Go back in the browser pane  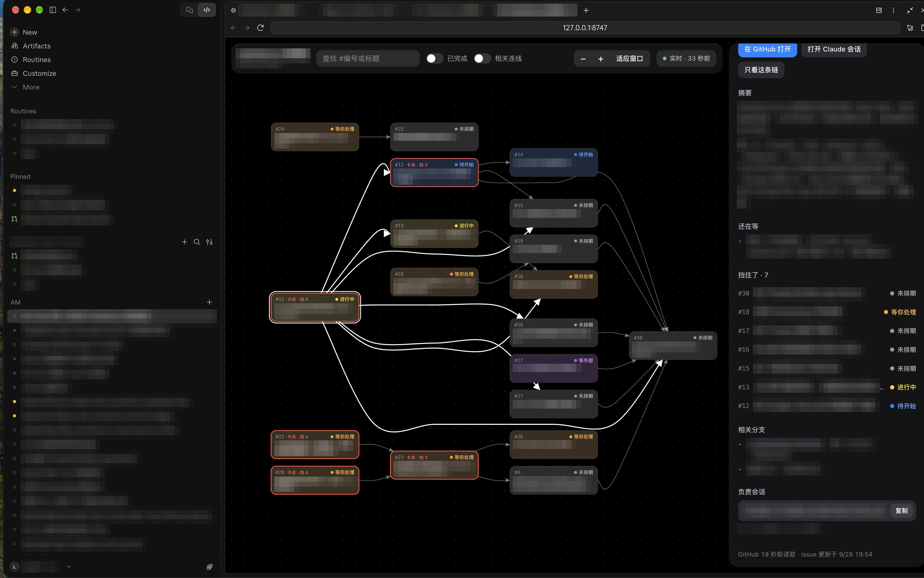(233, 27)
